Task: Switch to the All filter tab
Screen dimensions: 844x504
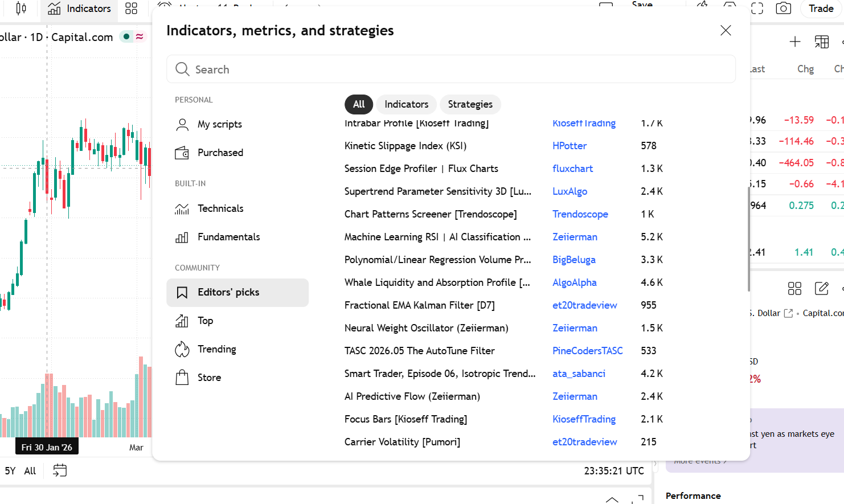Action: 359,104
